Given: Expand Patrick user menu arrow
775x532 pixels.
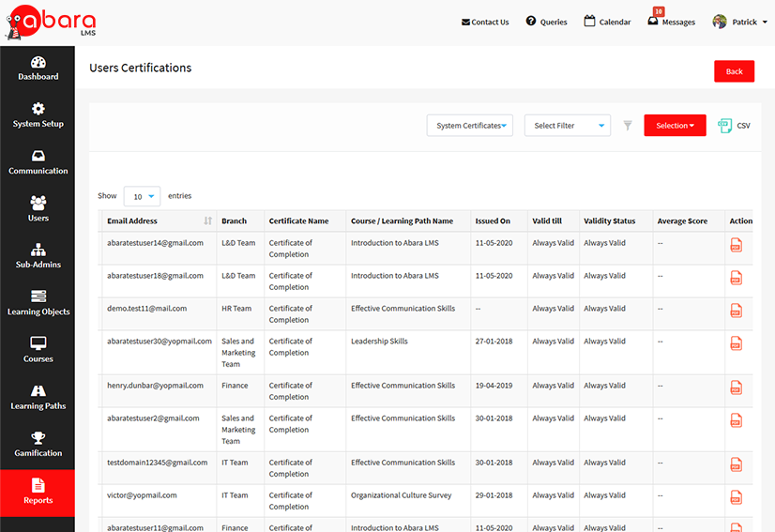Looking at the screenshot, I should click(x=765, y=22).
